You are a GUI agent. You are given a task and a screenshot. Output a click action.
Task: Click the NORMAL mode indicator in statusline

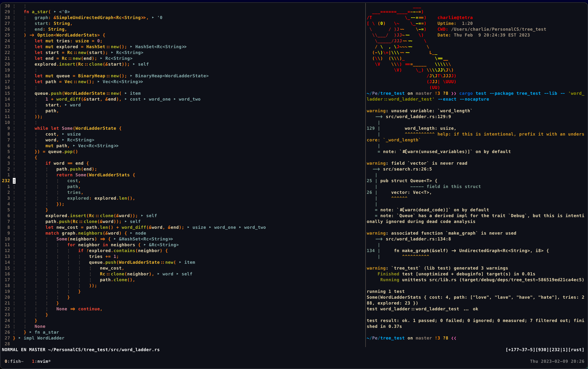[10, 350]
